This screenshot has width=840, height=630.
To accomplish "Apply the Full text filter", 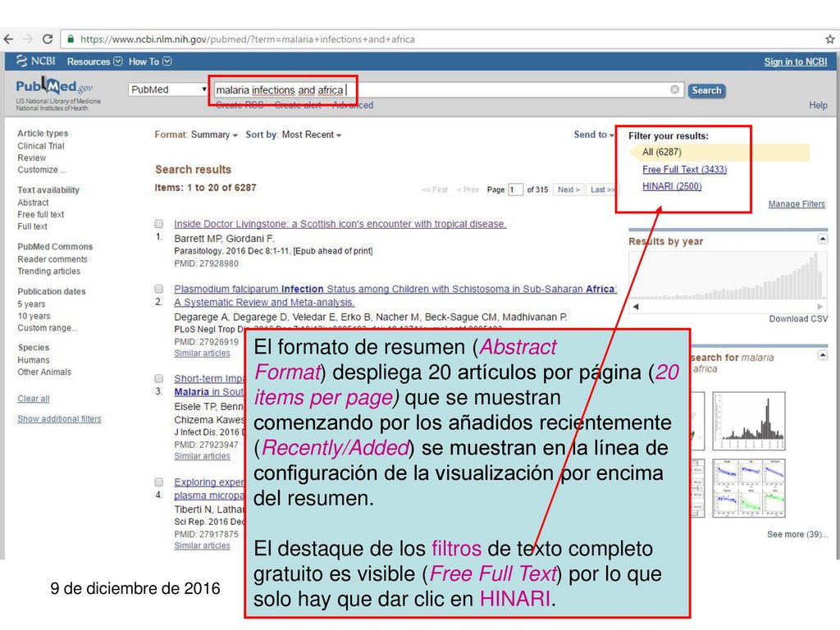I will 32,226.
